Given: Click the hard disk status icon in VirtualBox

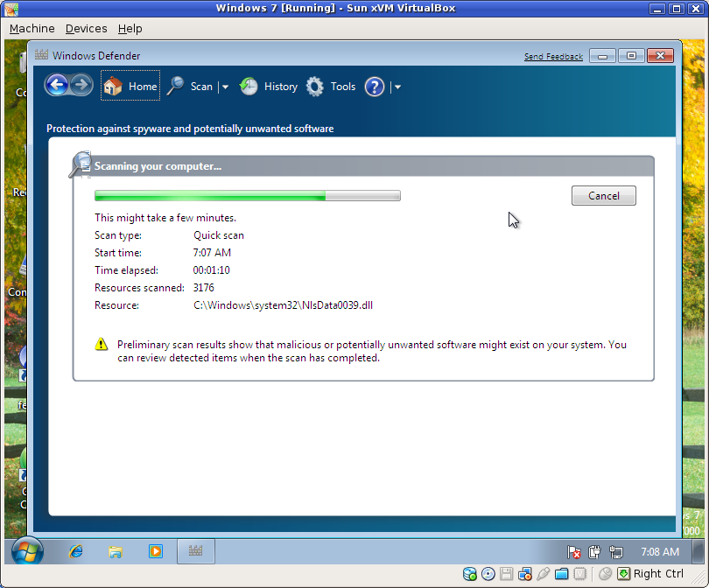Looking at the screenshot, I should 469,574.
